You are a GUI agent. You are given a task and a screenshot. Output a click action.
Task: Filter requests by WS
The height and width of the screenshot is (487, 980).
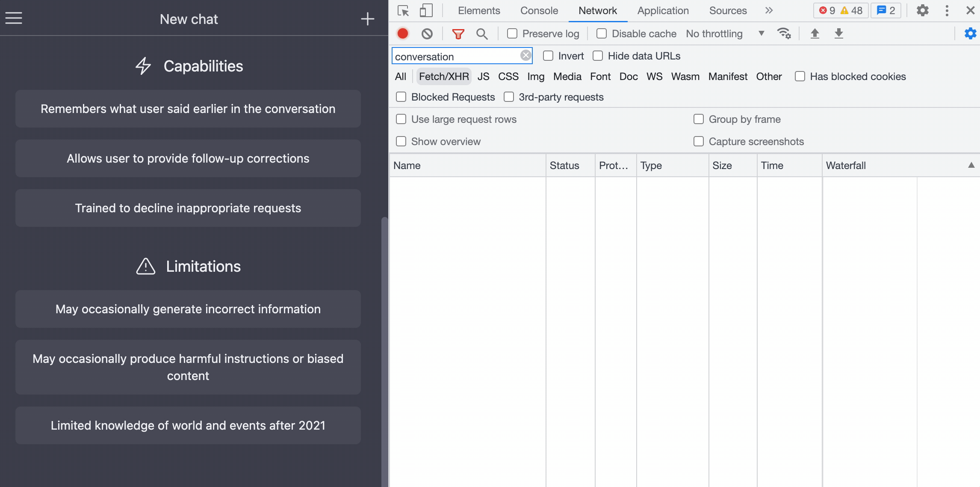(x=655, y=77)
